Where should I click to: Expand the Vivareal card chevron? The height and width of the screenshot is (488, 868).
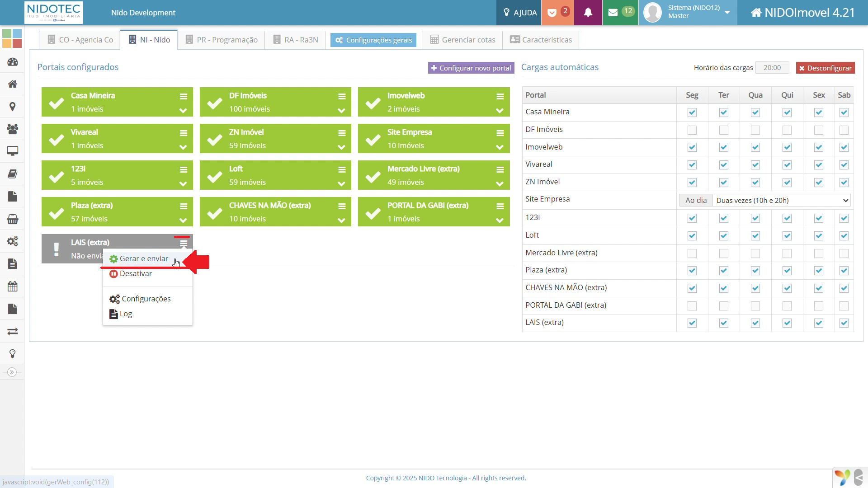(183, 147)
